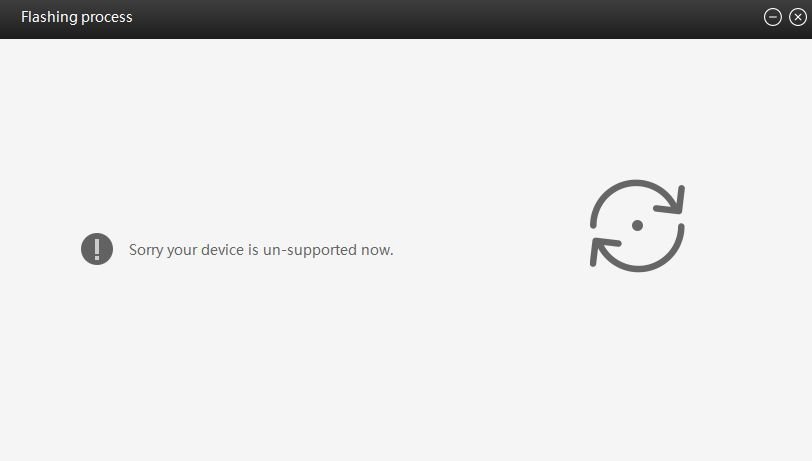
Task: Click the word 'Sorry' in the error message
Action: pos(146,250)
